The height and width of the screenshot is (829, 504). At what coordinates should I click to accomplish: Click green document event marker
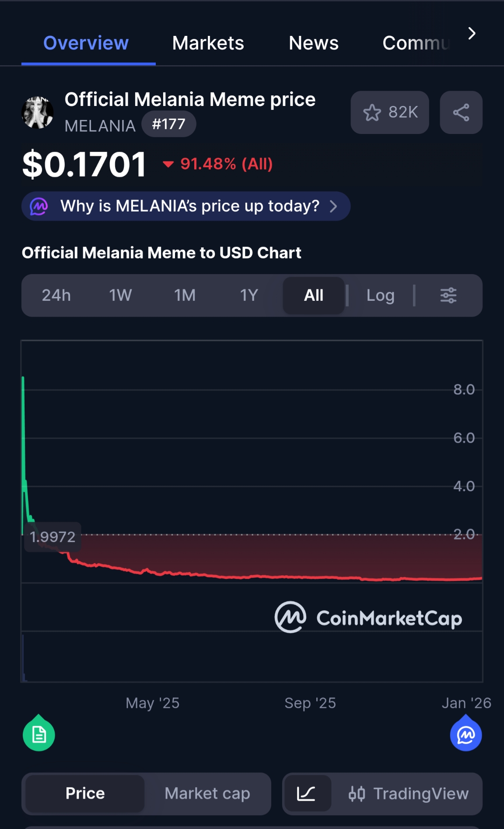[39, 734]
